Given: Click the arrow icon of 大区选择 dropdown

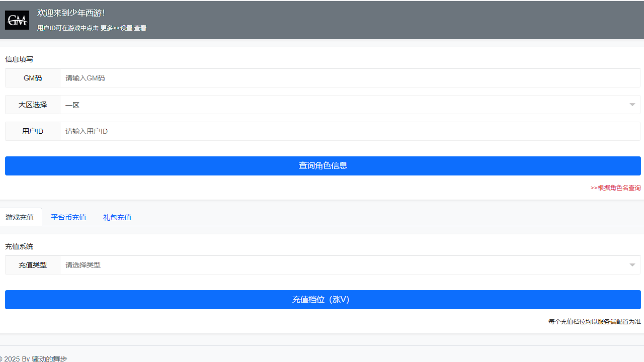Looking at the screenshot, I should click(x=632, y=105).
